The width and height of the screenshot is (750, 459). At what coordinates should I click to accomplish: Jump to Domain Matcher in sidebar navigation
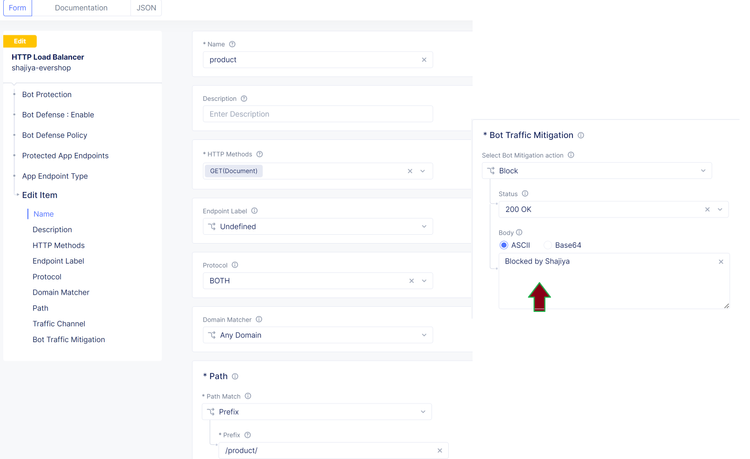tap(61, 292)
